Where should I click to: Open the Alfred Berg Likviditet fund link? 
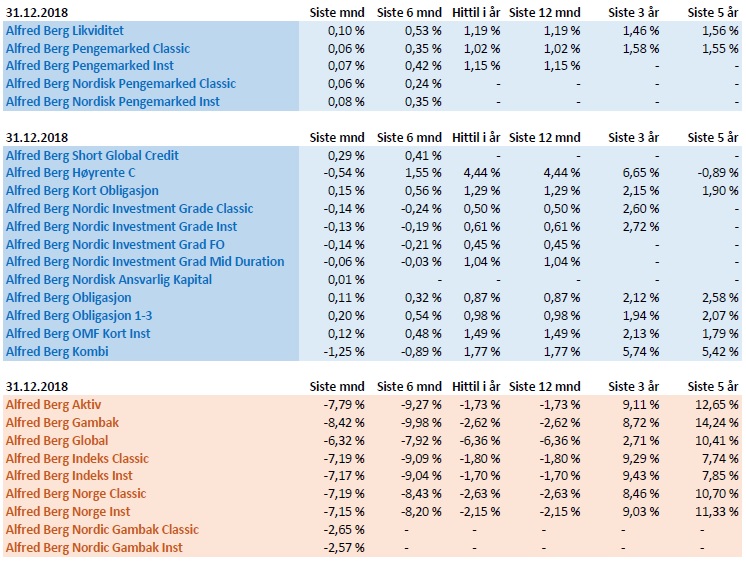click(x=65, y=31)
